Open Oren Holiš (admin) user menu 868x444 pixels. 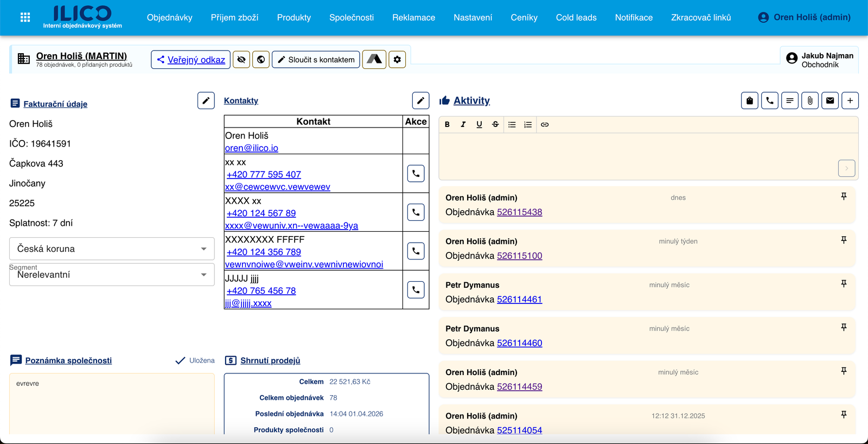coord(804,17)
